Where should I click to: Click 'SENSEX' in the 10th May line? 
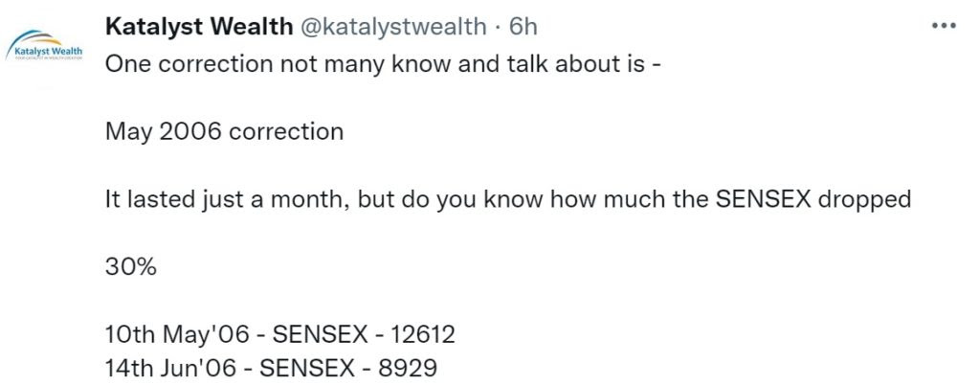(x=321, y=335)
